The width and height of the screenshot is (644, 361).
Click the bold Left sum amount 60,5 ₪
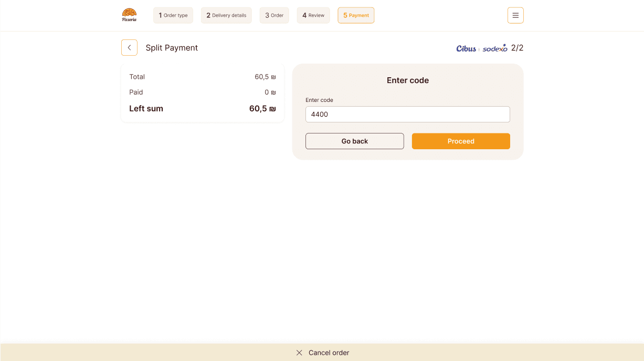point(262,109)
